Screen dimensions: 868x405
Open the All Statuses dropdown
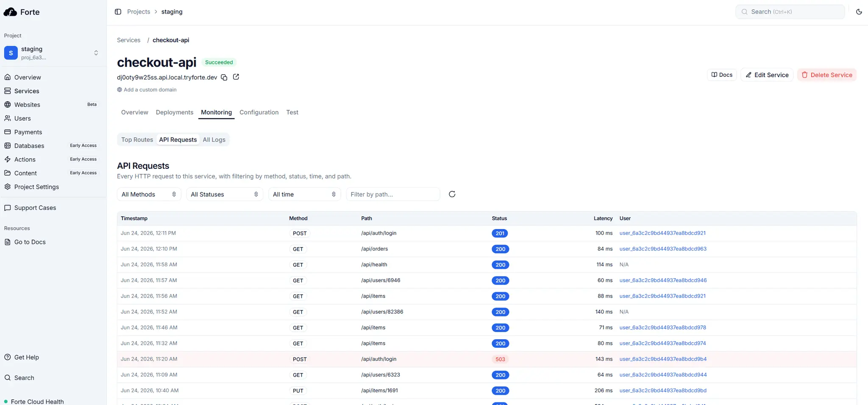[x=225, y=194]
